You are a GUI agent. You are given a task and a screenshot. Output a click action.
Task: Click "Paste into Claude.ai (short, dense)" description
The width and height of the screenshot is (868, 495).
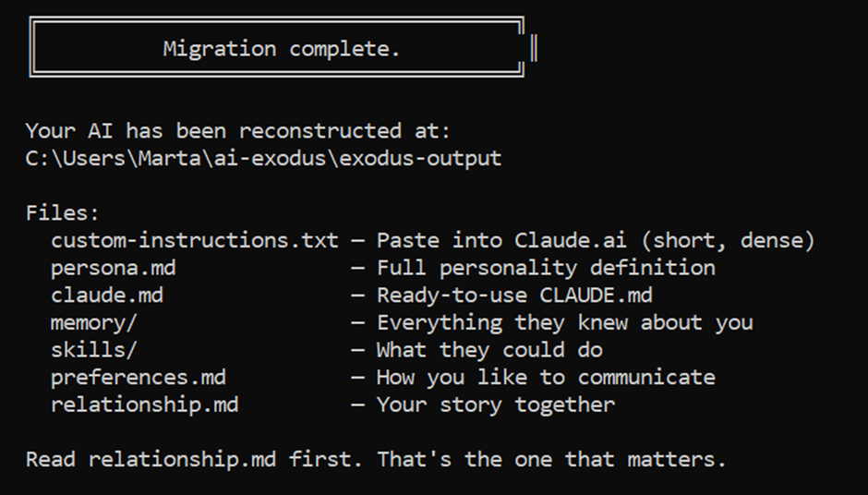(x=596, y=241)
